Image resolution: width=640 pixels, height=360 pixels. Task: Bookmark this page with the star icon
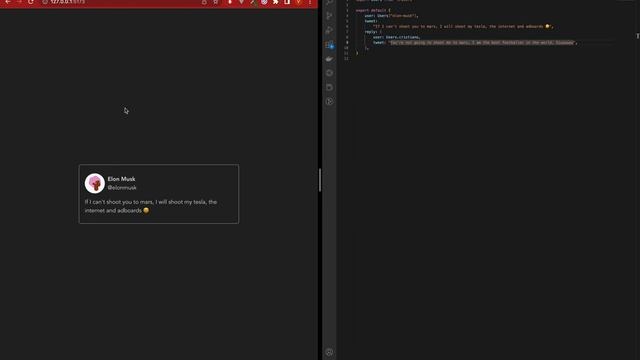216,2
